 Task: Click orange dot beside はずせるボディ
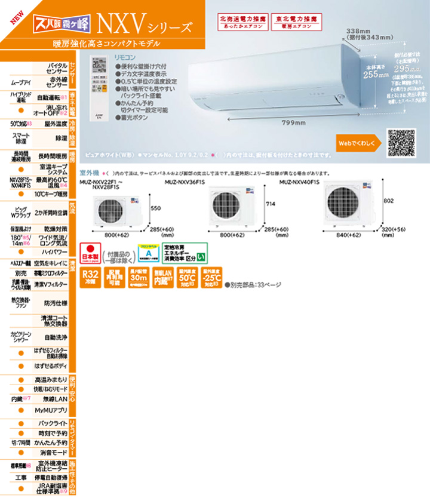pyautogui.click(x=21, y=366)
